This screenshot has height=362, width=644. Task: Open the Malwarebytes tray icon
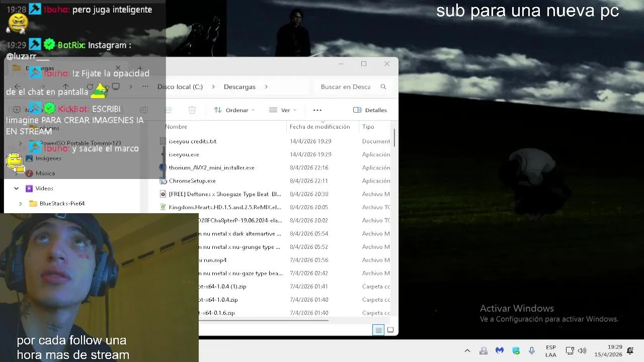(x=499, y=350)
